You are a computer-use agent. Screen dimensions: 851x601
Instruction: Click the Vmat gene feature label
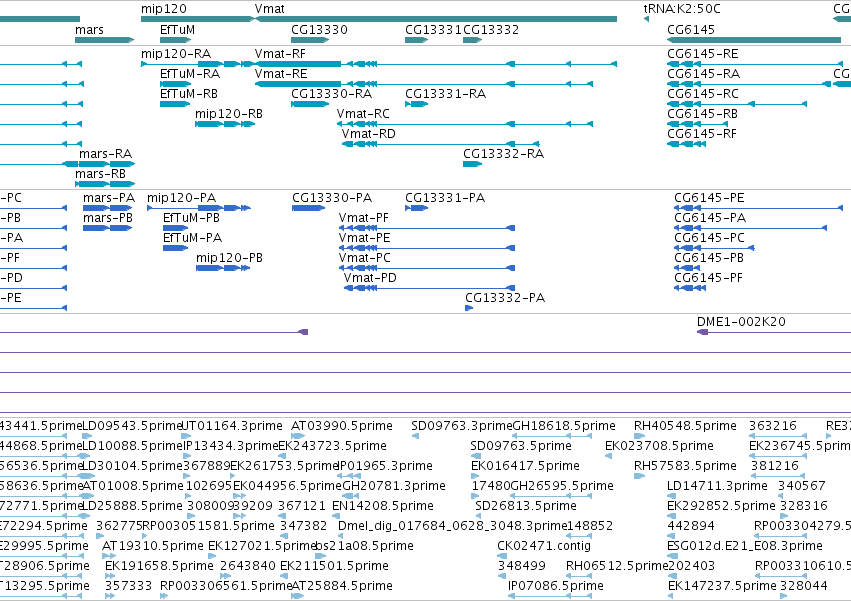click(x=269, y=9)
